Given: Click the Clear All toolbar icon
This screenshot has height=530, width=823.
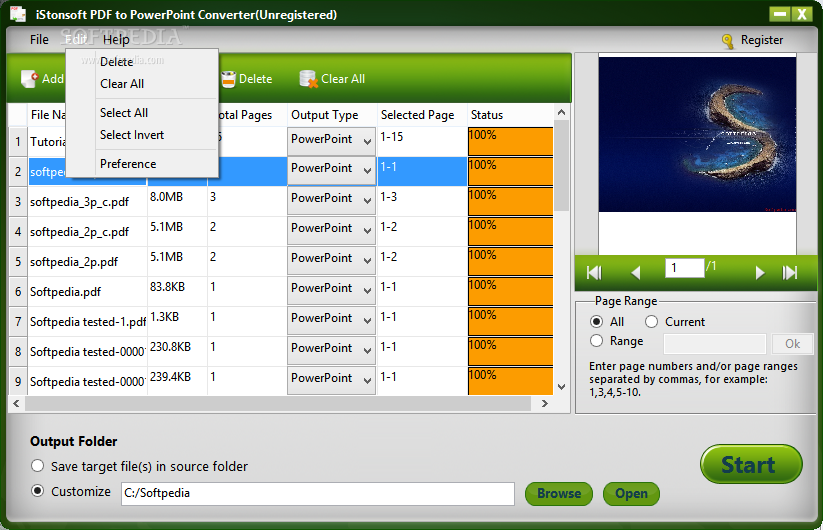Looking at the screenshot, I should click(x=309, y=79).
